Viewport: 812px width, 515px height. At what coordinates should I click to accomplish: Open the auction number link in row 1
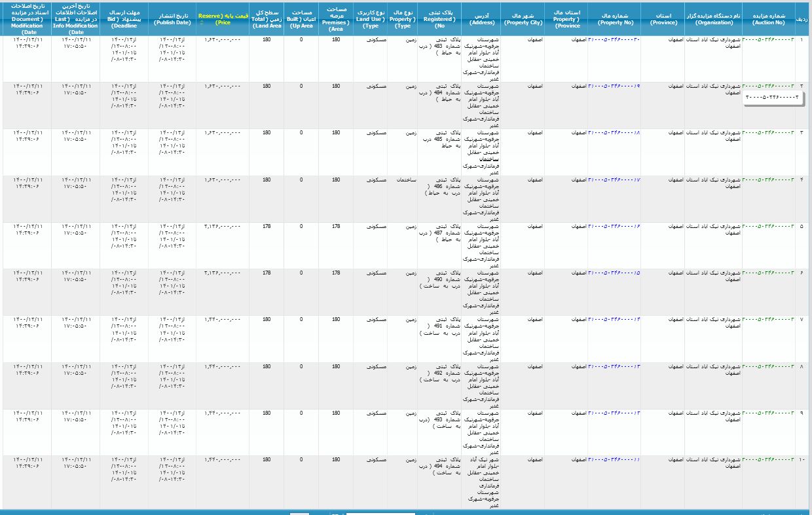[768, 39]
